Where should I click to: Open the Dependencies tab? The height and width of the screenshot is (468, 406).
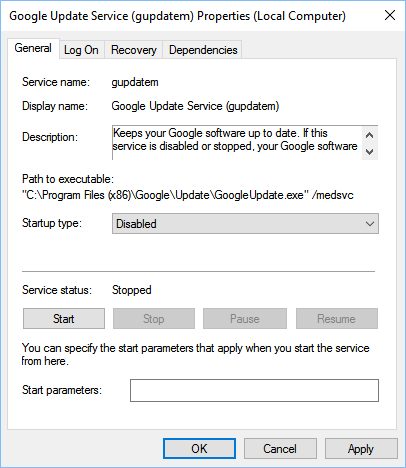click(203, 50)
